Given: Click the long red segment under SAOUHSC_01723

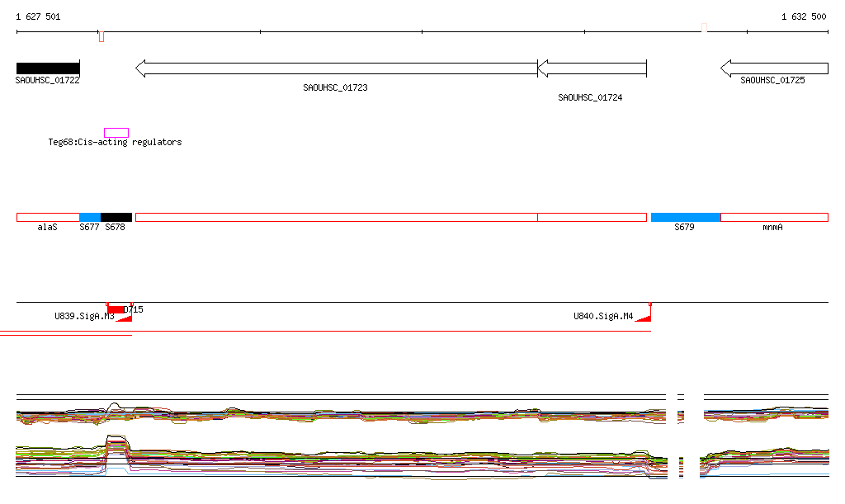Looking at the screenshot, I should pos(337,218).
